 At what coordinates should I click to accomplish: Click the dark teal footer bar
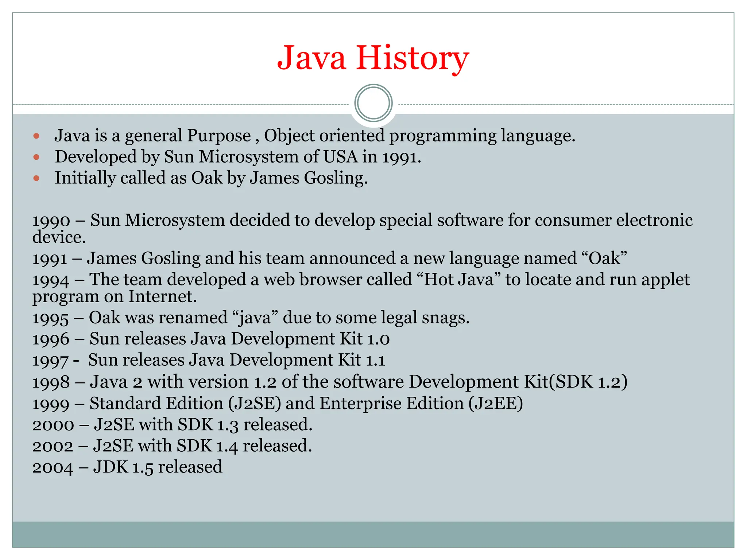[x=373, y=534]
